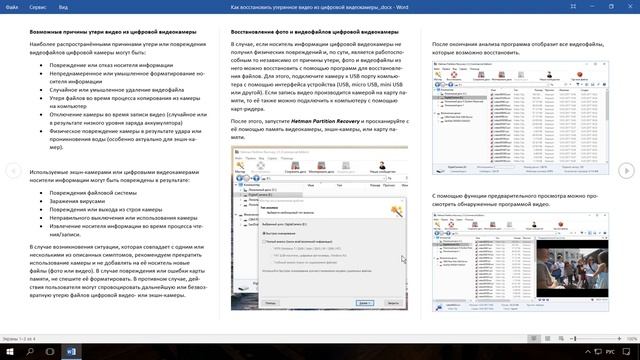Click the wizard dialog screenshot image
Image resolution: width=640 pixels, height=360 pixels.
pos(319,228)
